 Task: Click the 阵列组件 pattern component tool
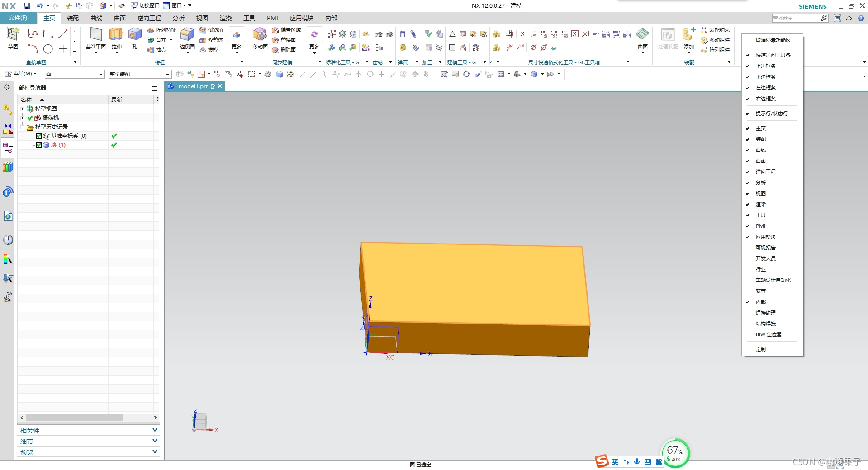click(715, 50)
